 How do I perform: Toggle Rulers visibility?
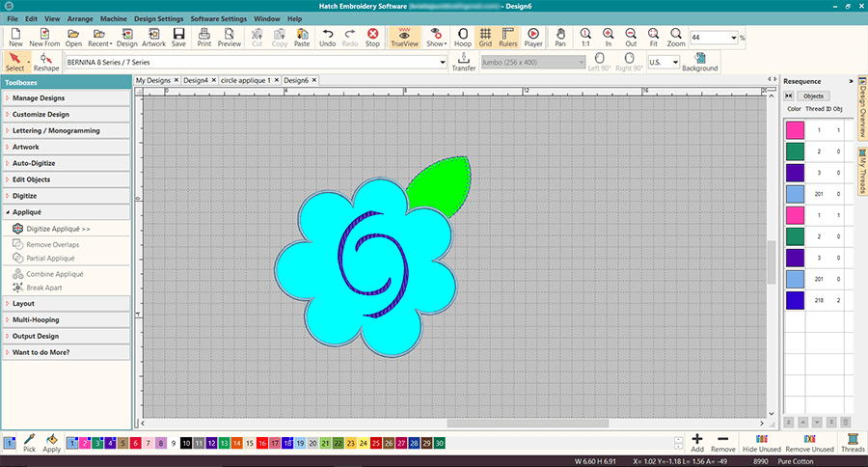click(x=508, y=38)
